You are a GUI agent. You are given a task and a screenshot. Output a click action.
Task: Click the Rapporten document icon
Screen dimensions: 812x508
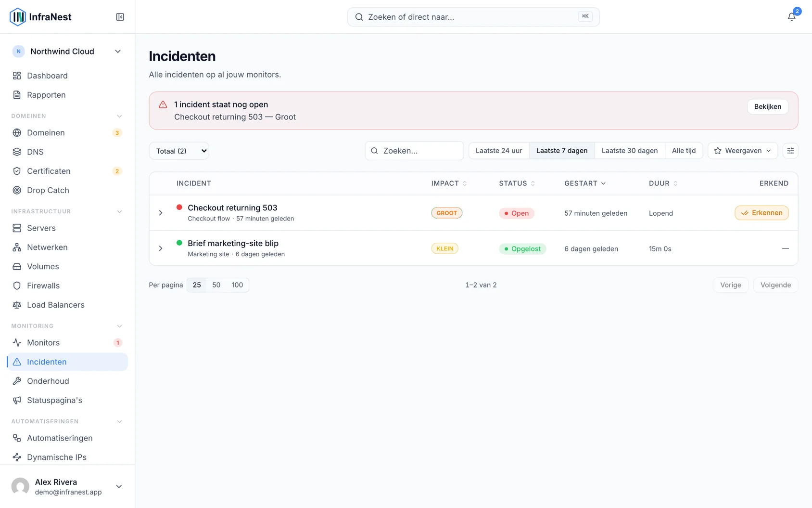point(17,95)
